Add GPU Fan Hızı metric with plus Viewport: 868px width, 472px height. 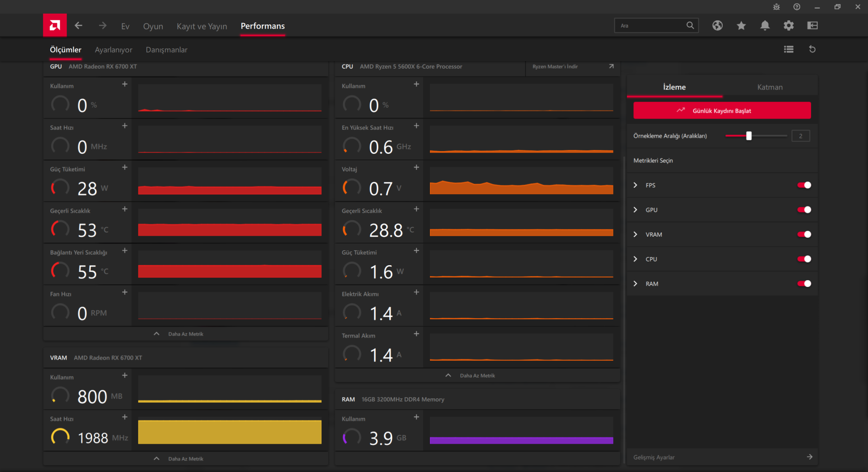(125, 292)
